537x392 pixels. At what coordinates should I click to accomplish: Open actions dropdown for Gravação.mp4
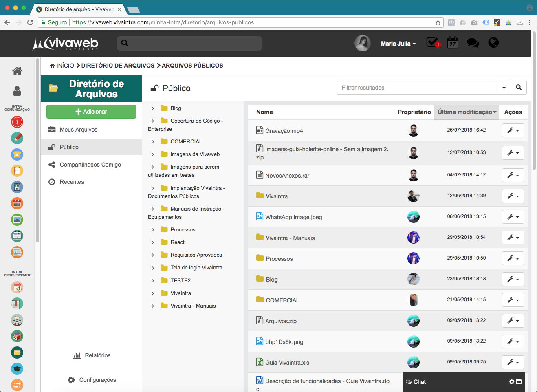pos(513,131)
